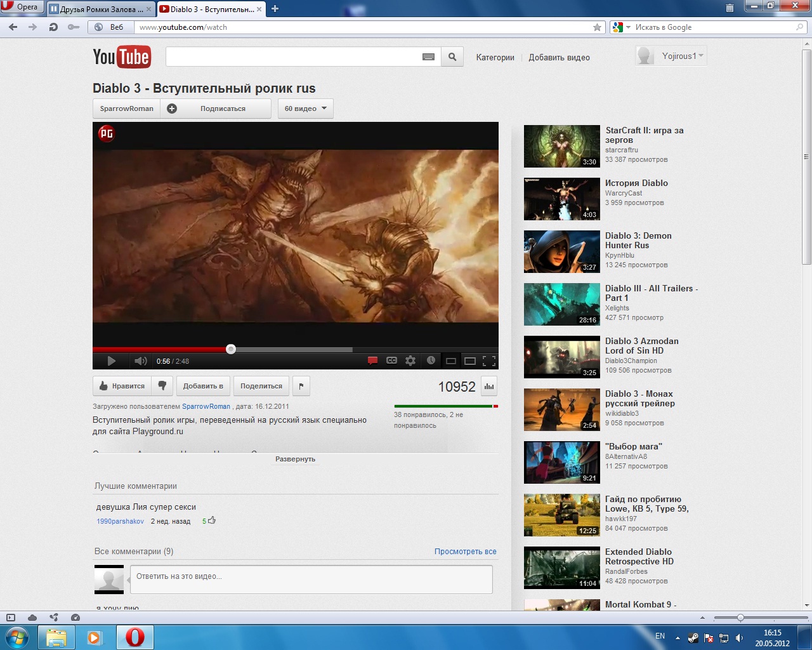Image resolution: width=812 pixels, height=650 pixels.
Task: Go back in browser history
Action: click(13, 27)
